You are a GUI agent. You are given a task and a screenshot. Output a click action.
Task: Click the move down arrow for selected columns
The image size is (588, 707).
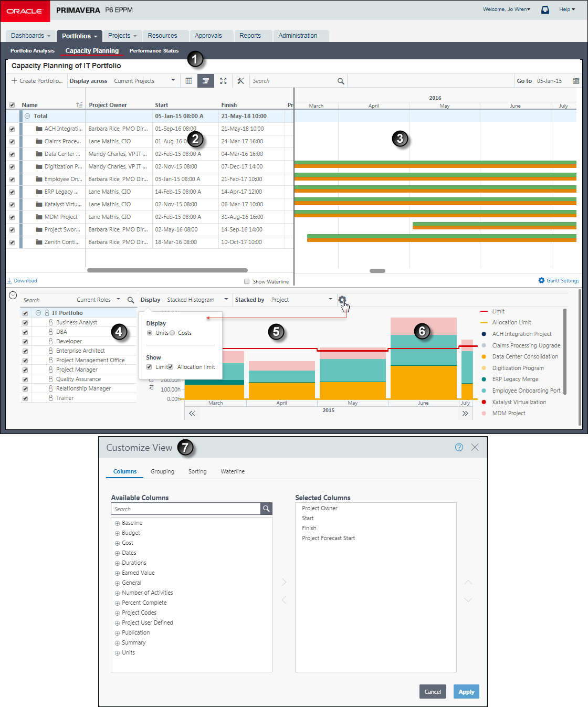point(468,600)
